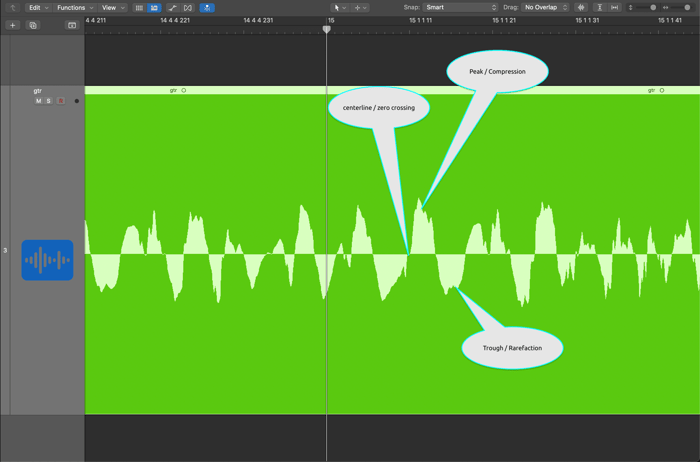
Task: Click the duplicate track icon
Action: point(33,25)
